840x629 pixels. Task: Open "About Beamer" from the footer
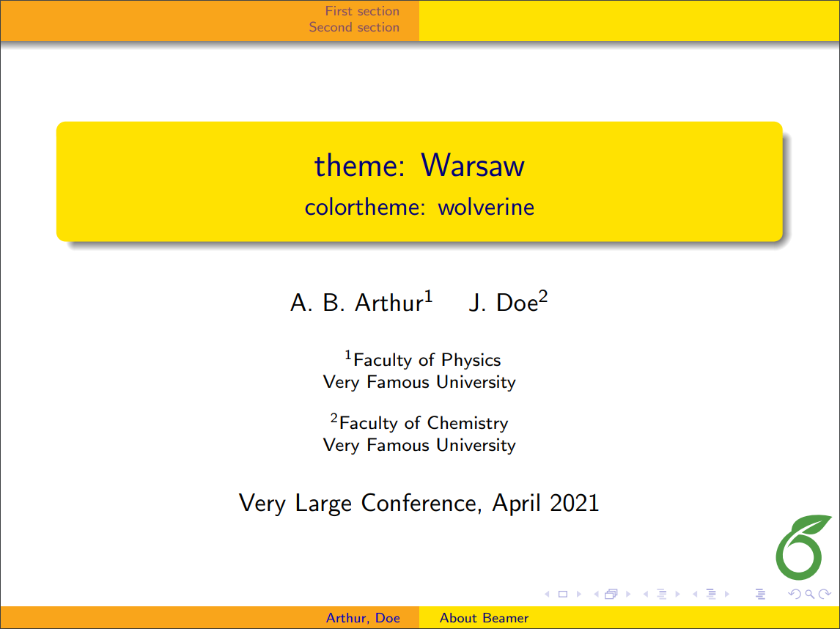pyautogui.click(x=484, y=618)
